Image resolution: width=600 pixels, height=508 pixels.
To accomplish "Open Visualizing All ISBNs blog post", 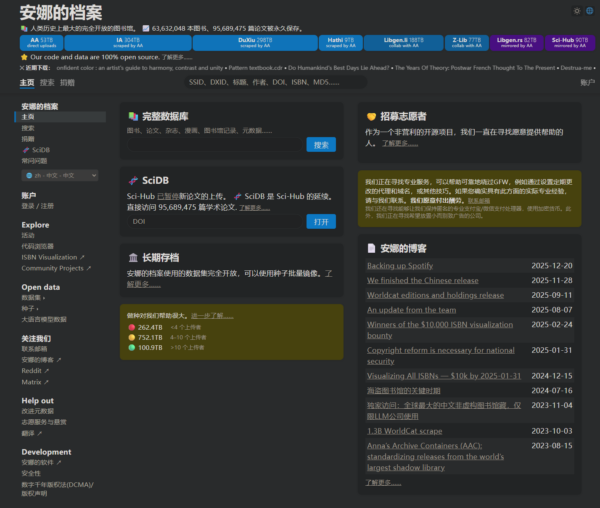I will pyautogui.click(x=443, y=376).
